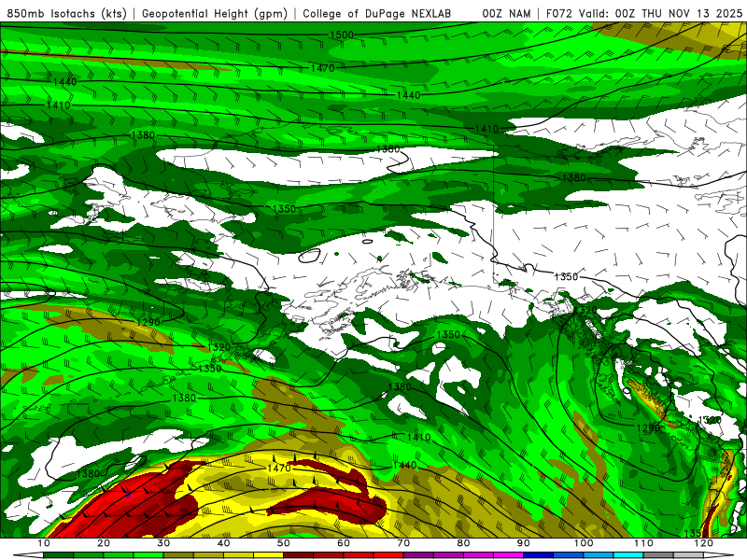Click color scale tick label 50
This screenshot has height=560, width=747.
coord(284,543)
